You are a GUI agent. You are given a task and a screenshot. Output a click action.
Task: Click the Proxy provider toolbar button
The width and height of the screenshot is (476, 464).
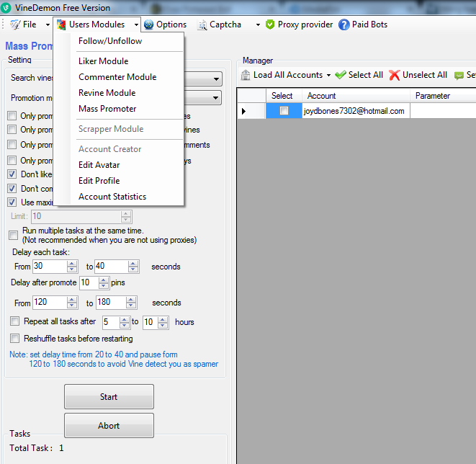[x=299, y=24]
